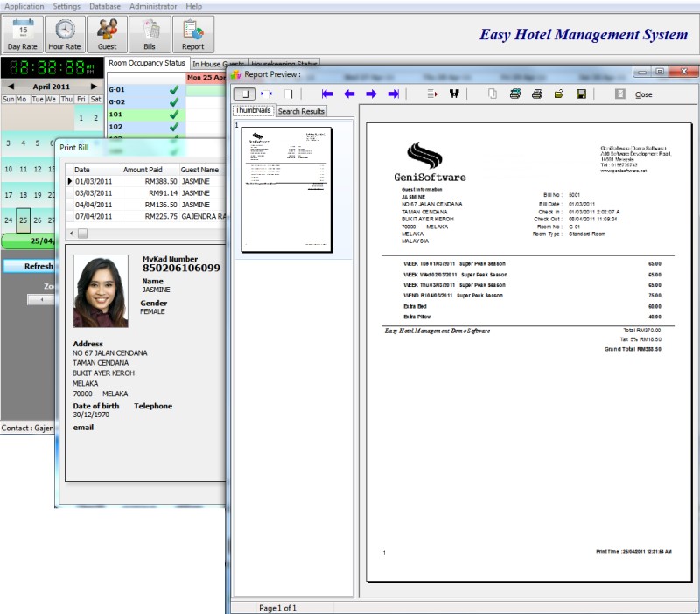The width and height of the screenshot is (700, 614).
Task: Go to first page in Report Preview
Action: [327, 94]
